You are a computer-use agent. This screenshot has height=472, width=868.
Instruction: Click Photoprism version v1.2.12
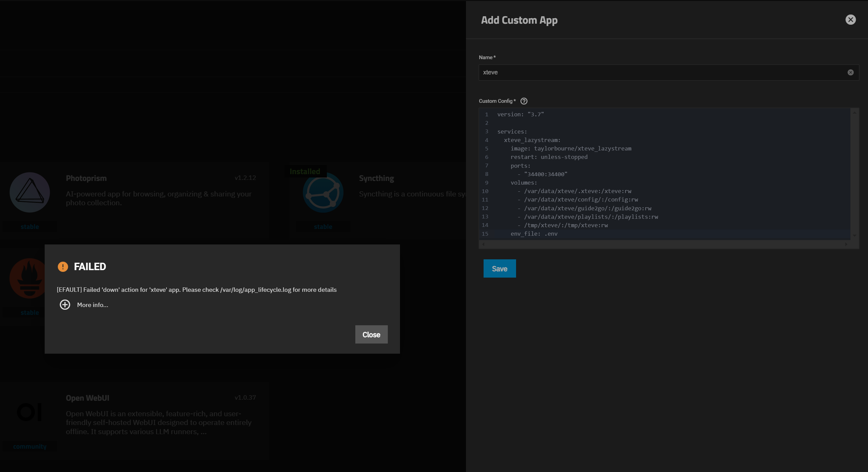click(245, 178)
